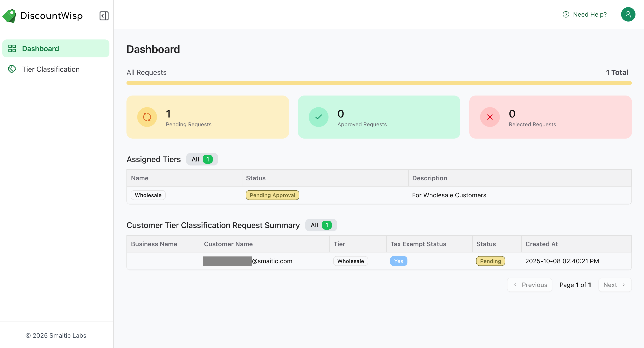Click the Need Help question mark icon

pos(566,15)
